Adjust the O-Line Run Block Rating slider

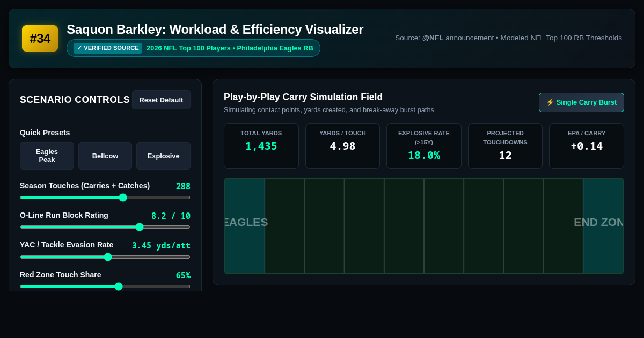coord(105,227)
